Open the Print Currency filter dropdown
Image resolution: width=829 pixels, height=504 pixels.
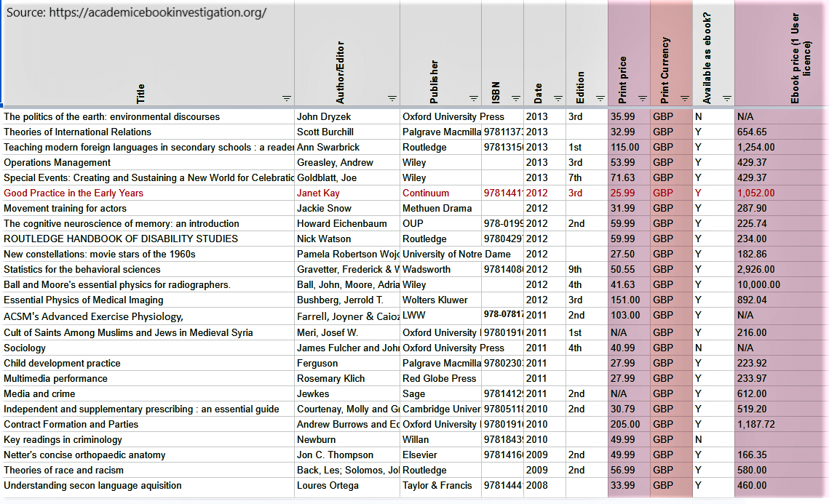coord(685,98)
